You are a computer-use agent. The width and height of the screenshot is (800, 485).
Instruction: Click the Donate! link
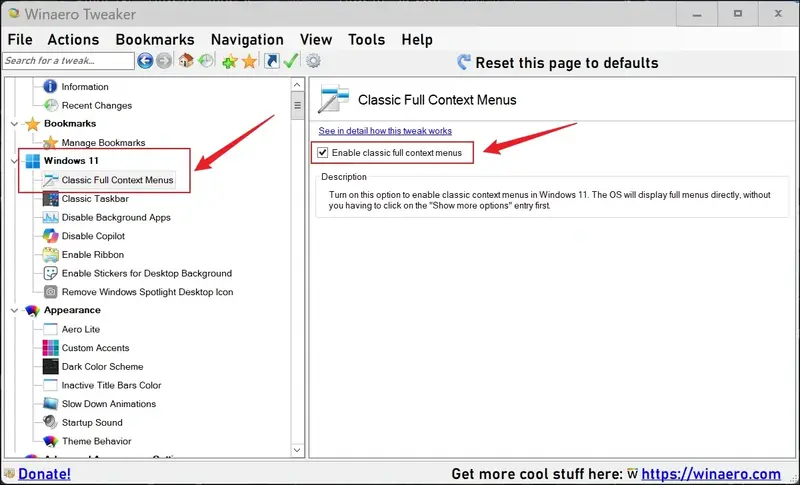tap(44, 474)
